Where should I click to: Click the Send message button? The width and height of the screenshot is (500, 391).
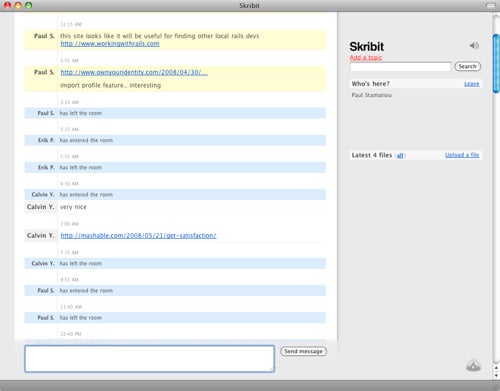point(303,351)
